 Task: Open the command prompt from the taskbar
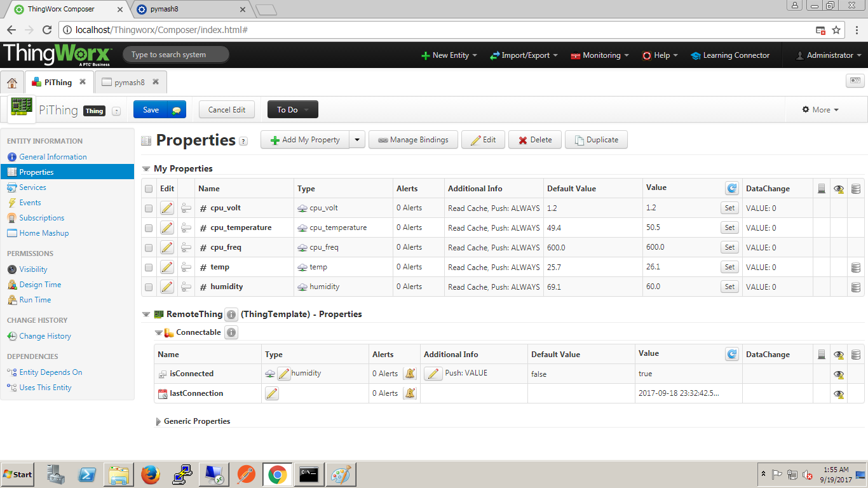pos(309,475)
